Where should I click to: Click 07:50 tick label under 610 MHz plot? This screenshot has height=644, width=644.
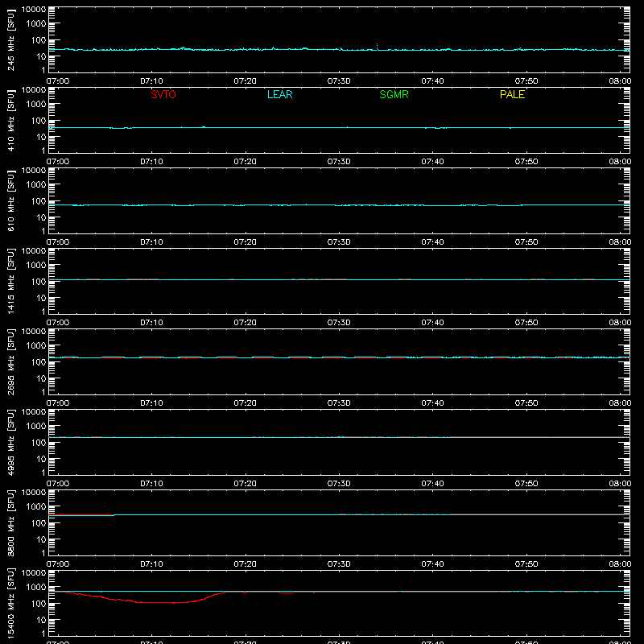526,242
